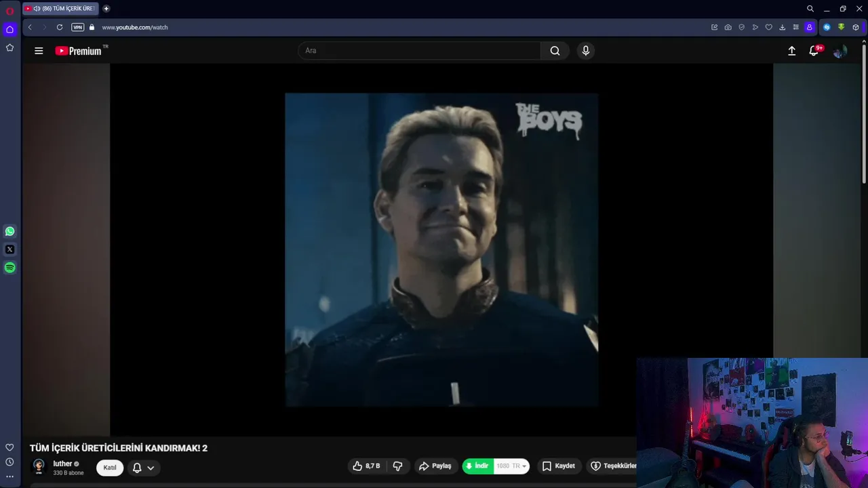Start voice search microphone button
This screenshot has width=868, height=488.
pos(586,51)
